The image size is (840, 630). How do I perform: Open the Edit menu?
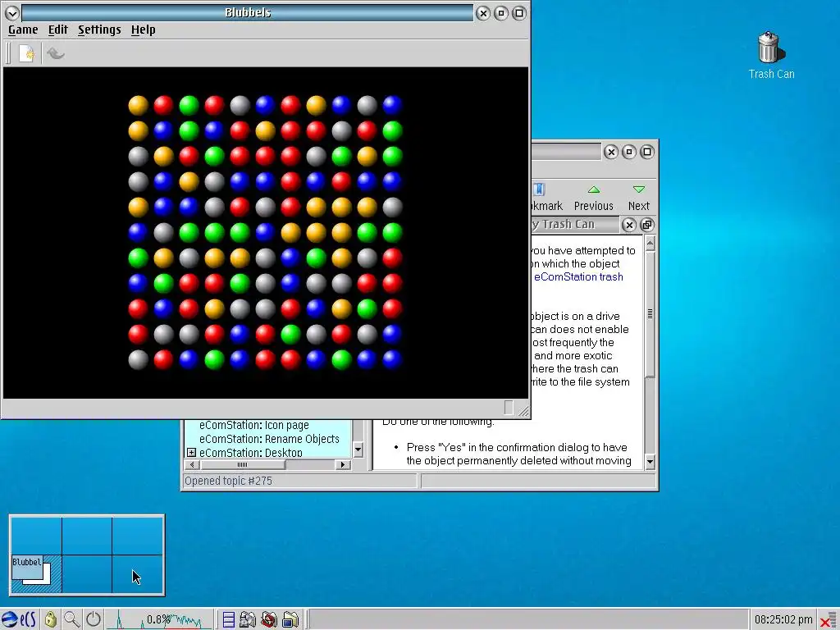click(58, 30)
